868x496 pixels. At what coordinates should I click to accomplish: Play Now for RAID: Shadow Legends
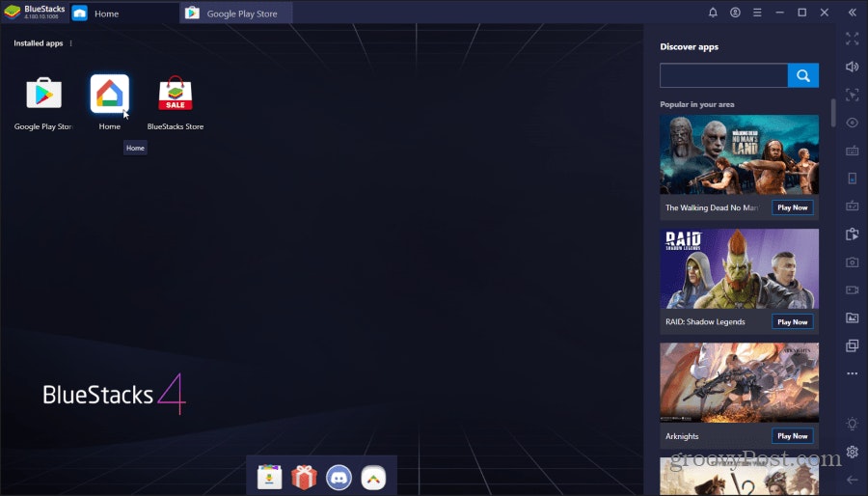(x=792, y=321)
